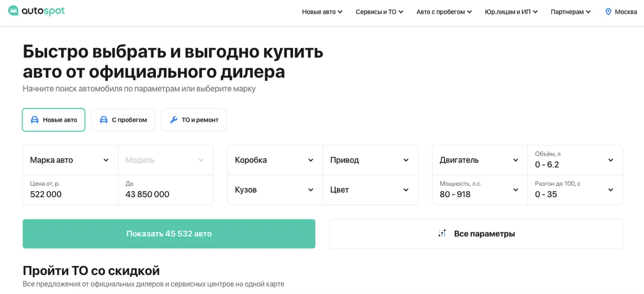Open the Цвет color dropdown
This screenshot has width=644, height=294.
tap(370, 190)
